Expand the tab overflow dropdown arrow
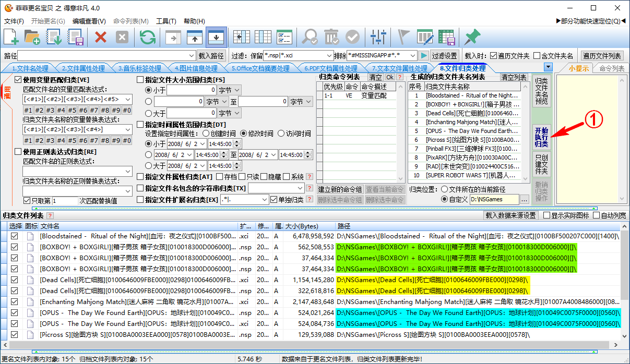Image resolution: width=630 pixels, height=364 pixels. click(548, 67)
